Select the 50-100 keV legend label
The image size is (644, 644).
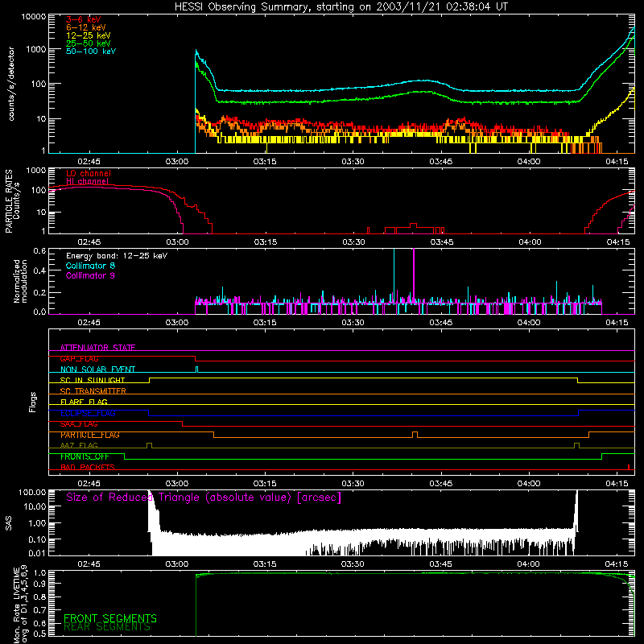(91, 51)
